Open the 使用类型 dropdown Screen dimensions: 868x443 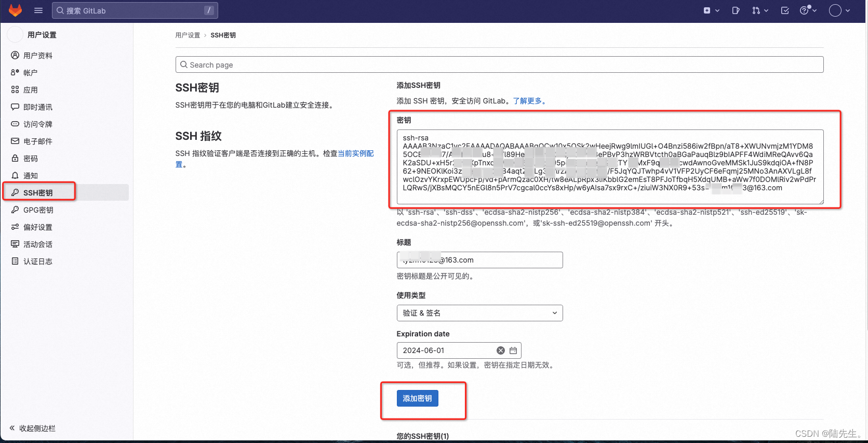pos(479,313)
